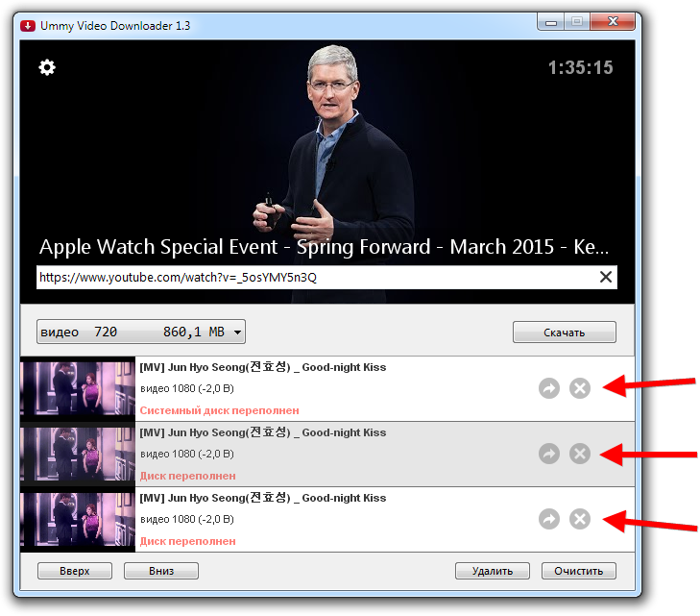Click the Apple Watch Special Event title
Viewport: 700px width, 616px height.
pyautogui.click(x=325, y=247)
